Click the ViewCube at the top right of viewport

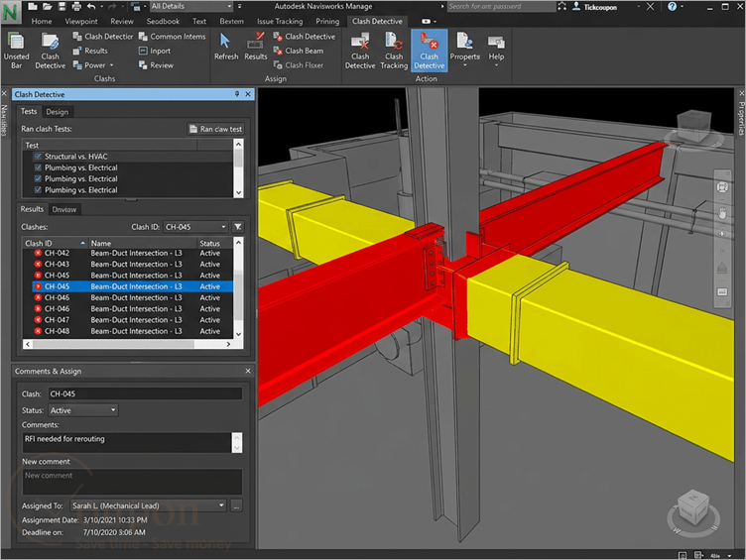tap(693, 128)
